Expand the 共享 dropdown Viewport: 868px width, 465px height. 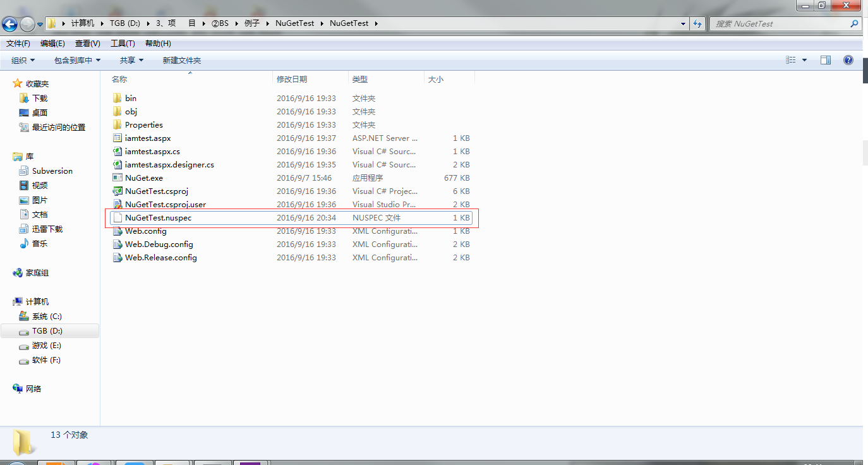(x=132, y=60)
